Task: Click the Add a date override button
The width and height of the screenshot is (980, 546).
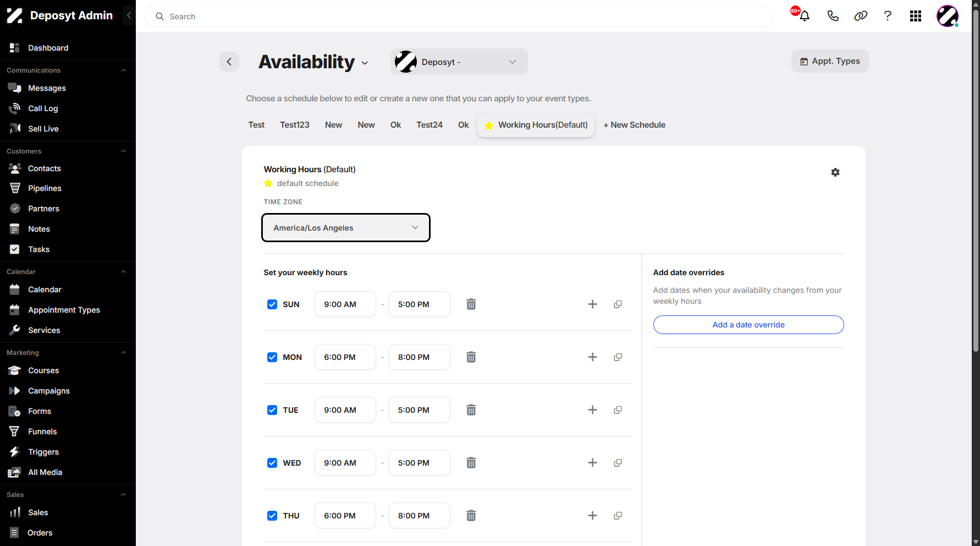Action: pyautogui.click(x=748, y=325)
